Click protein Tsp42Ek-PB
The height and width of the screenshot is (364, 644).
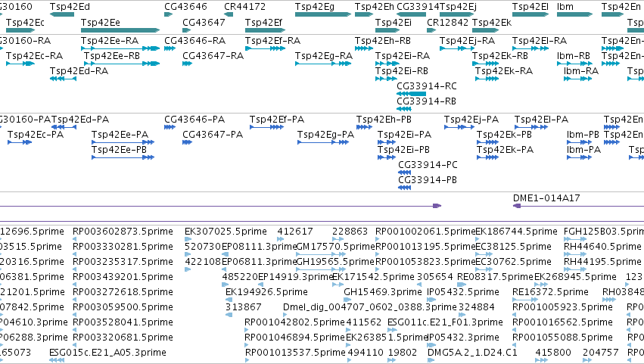click(x=504, y=135)
